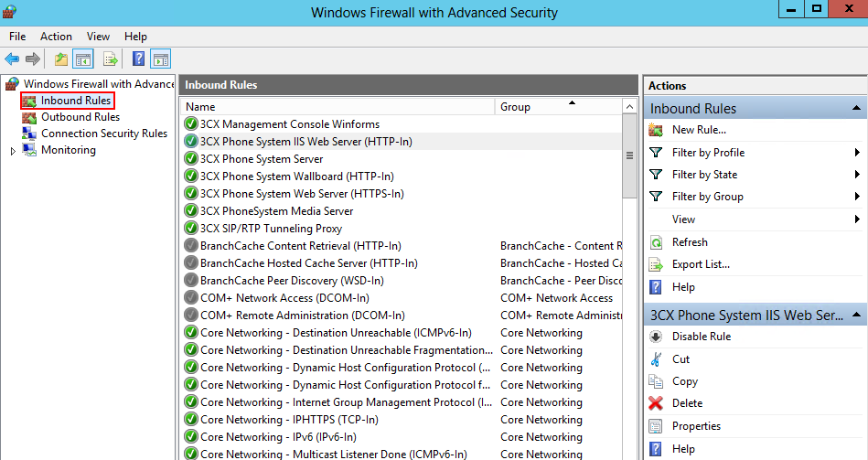Click the Monitoring tree icon
The image size is (868, 460).
(x=28, y=150)
